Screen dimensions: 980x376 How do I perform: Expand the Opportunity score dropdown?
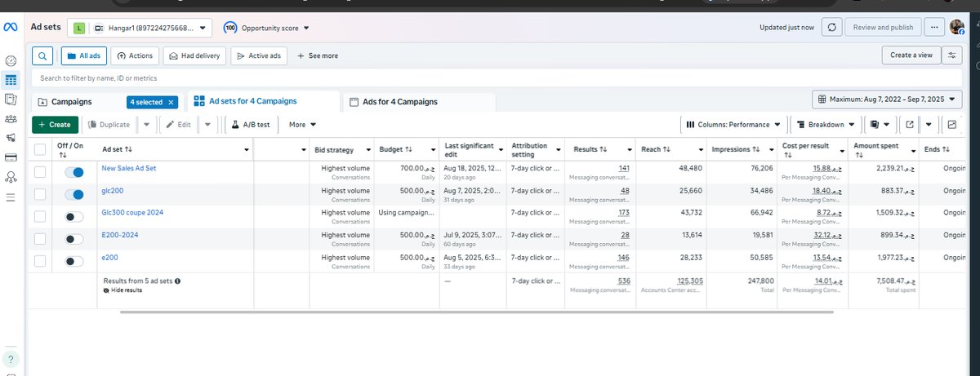[306, 28]
